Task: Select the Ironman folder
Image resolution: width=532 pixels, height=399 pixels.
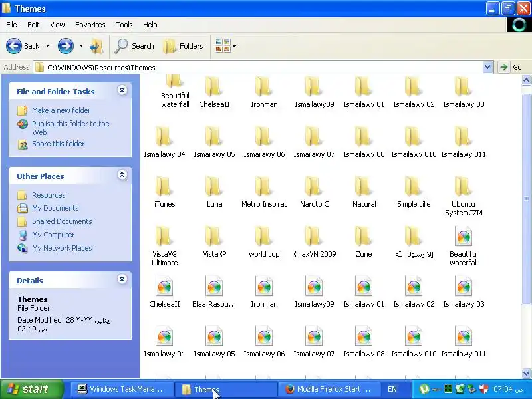Action: pos(264,92)
